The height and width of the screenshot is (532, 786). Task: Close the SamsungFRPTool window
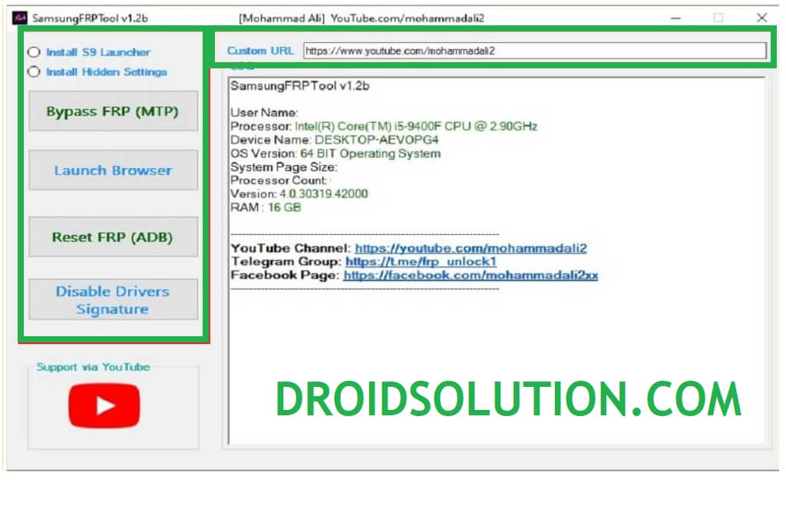[762, 18]
